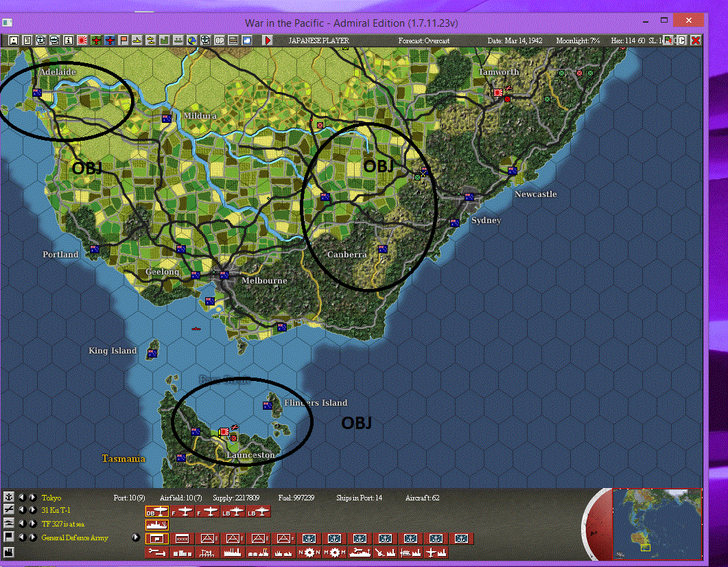Screen dimensions: 728x567
Task: Click the 'Date: Mar 14, 1942' status text
Action: [x=515, y=41]
